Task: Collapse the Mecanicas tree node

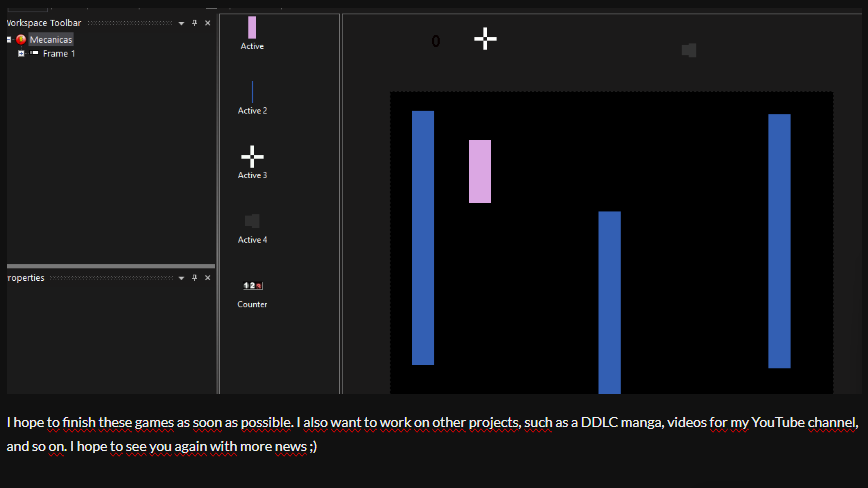Action: (x=9, y=39)
